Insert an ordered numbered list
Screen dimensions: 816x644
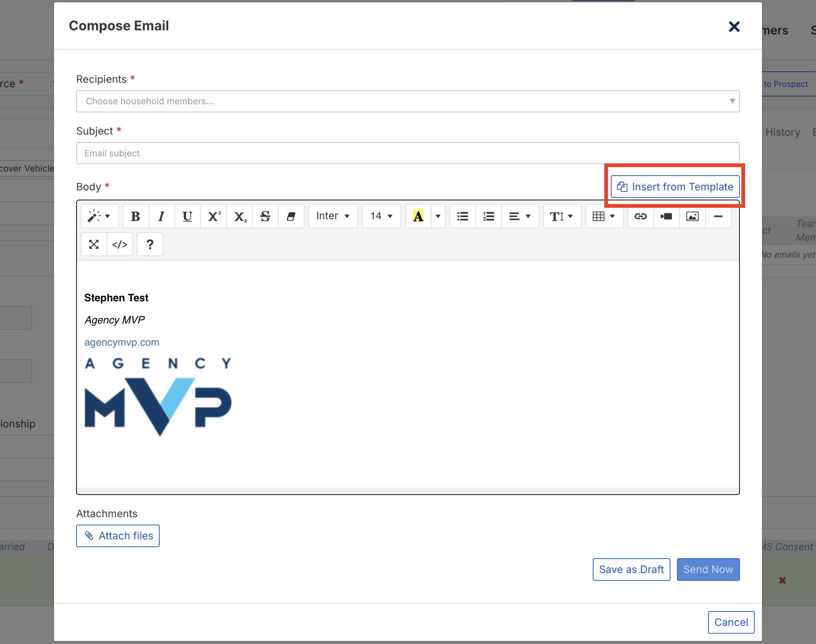(x=489, y=216)
